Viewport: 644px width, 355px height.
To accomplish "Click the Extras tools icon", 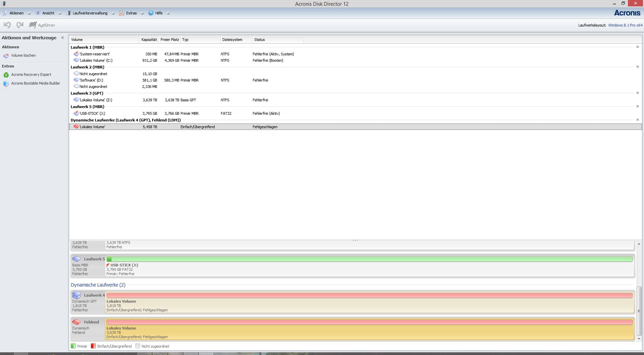I will coord(121,13).
